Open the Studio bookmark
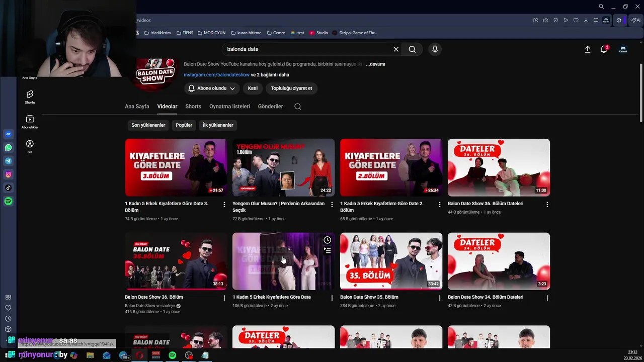644x362 pixels. 318,33
